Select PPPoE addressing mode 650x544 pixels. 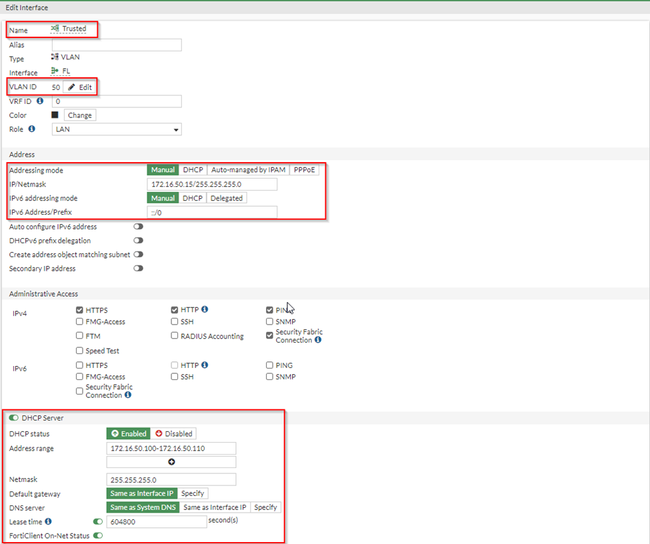(x=304, y=170)
